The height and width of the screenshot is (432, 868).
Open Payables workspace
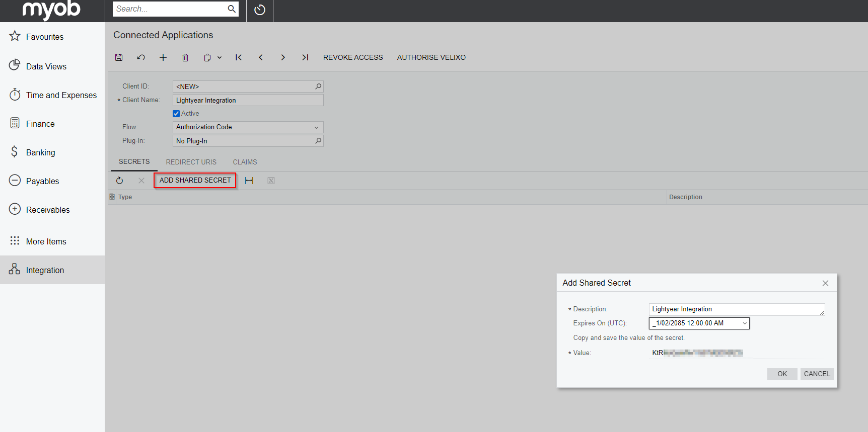pos(52,181)
